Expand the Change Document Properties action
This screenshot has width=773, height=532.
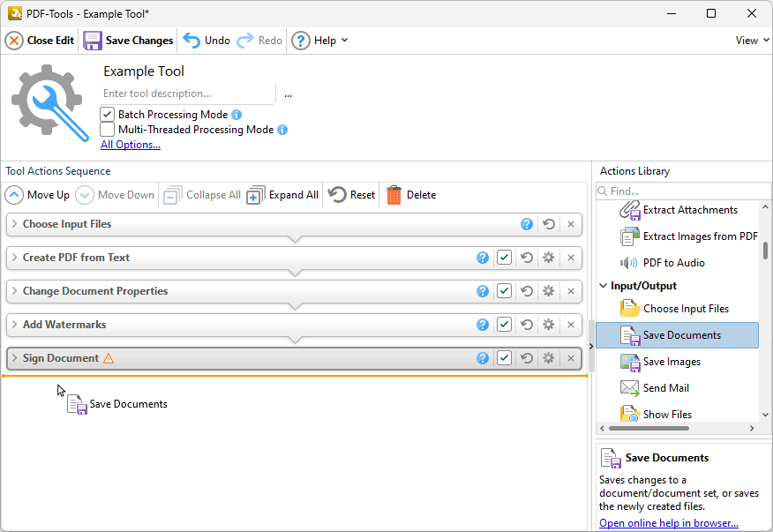(x=14, y=291)
